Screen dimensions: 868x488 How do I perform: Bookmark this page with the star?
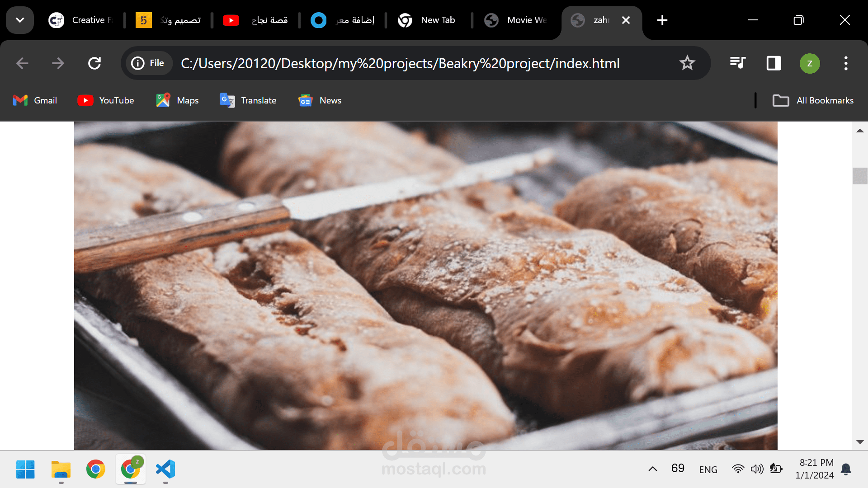click(687, 63)
